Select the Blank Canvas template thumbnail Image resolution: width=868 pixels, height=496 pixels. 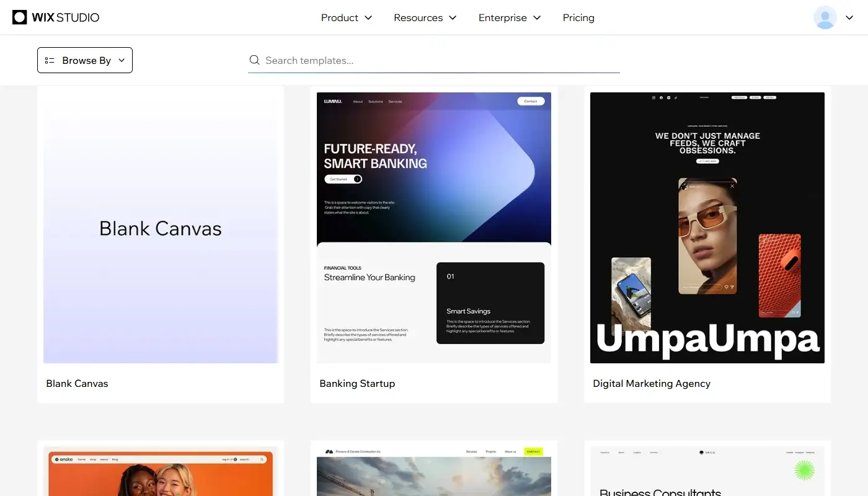tap(161, 228)
